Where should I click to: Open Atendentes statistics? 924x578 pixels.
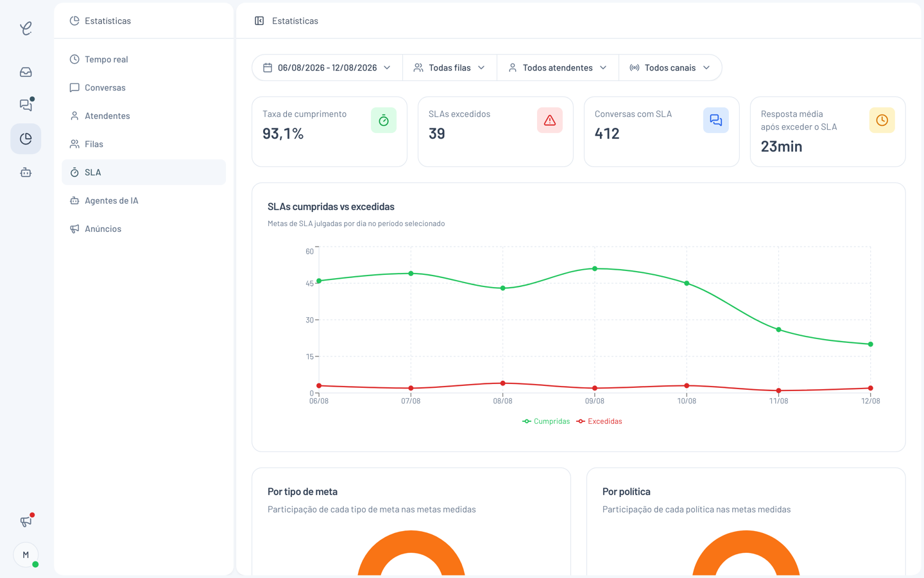[144, 116]
